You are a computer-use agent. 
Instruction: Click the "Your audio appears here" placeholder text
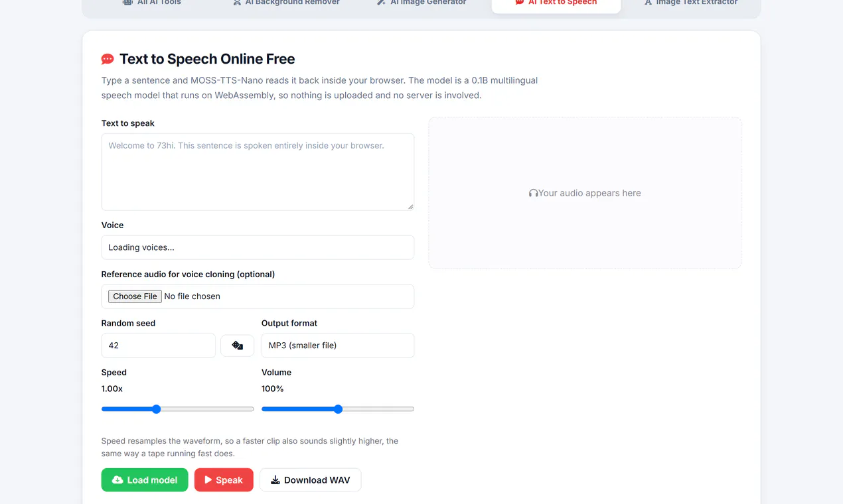tap(589, 193)
